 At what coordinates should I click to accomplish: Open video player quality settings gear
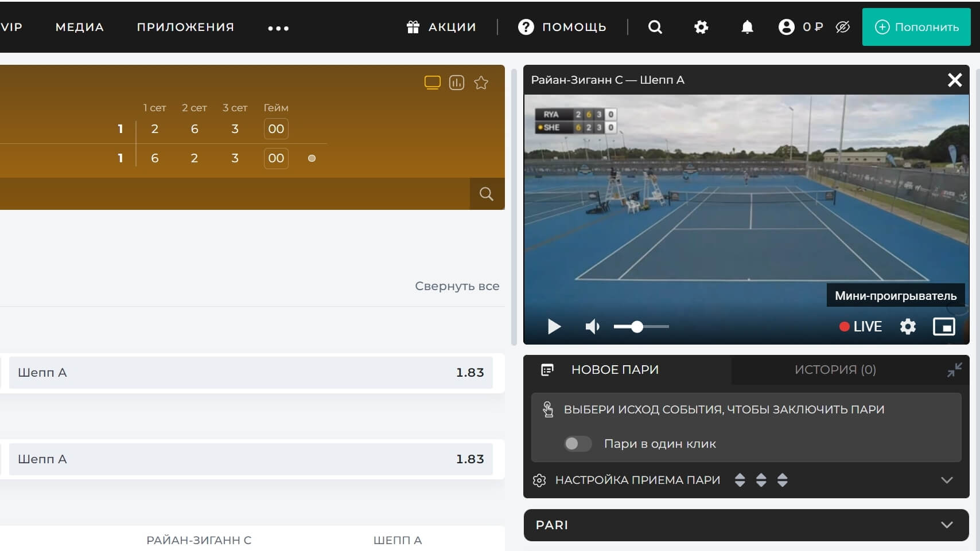[908, 327]
